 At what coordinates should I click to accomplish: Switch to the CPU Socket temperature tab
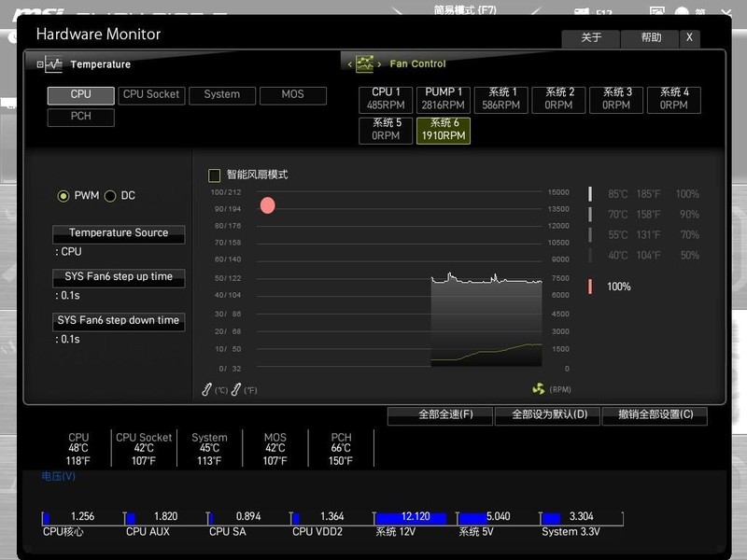point(150,95)
